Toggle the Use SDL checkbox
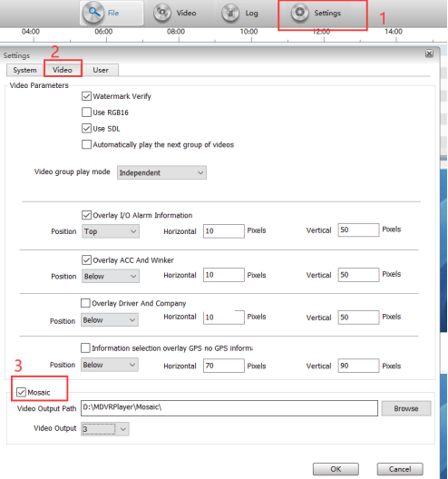 click(x=86, y=128)
